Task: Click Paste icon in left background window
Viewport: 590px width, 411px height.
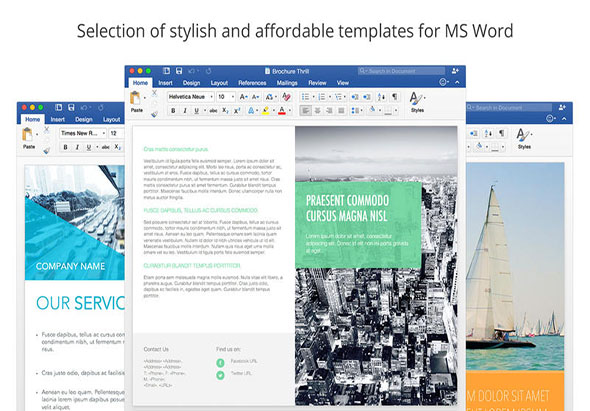Action: (x=27, y=134)
